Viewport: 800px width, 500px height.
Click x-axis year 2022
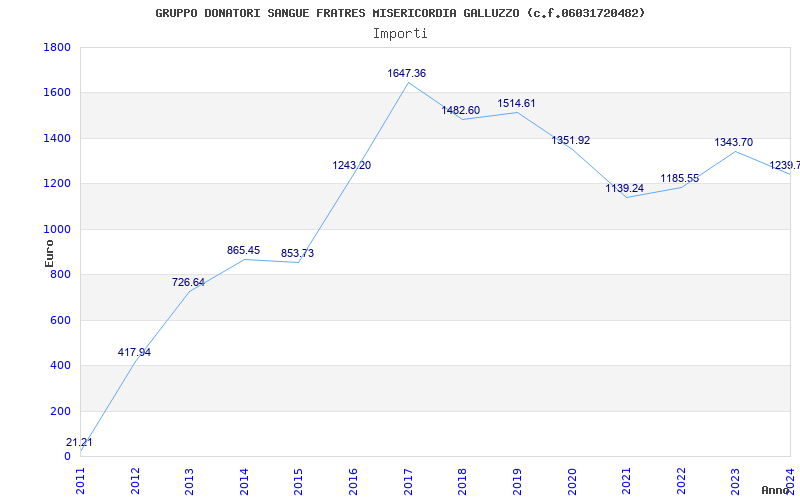(681, 481)
